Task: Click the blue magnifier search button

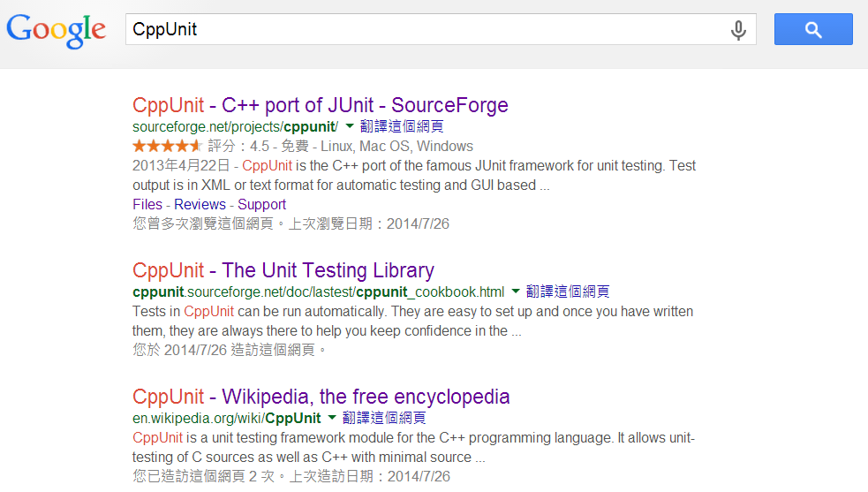Action: [x=813, y=29]
